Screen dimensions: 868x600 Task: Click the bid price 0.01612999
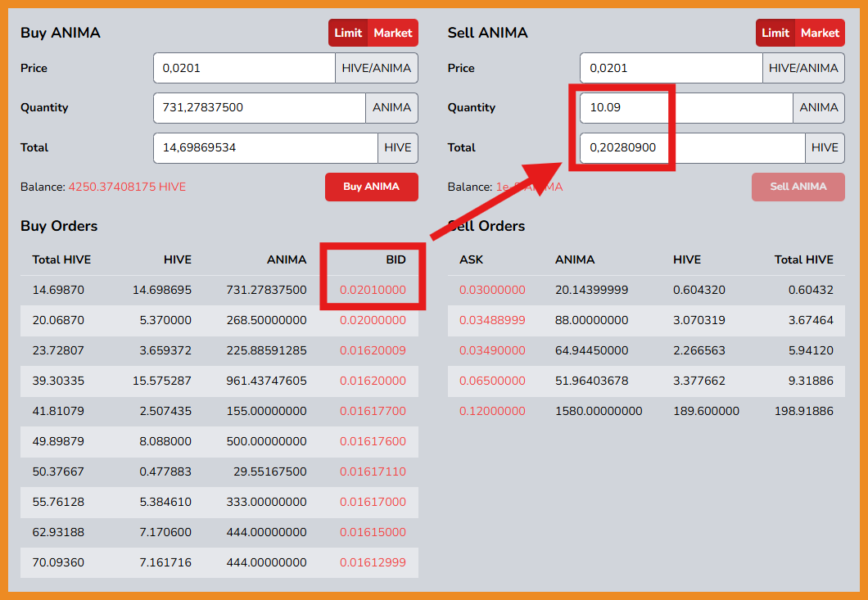coord(373,562)
